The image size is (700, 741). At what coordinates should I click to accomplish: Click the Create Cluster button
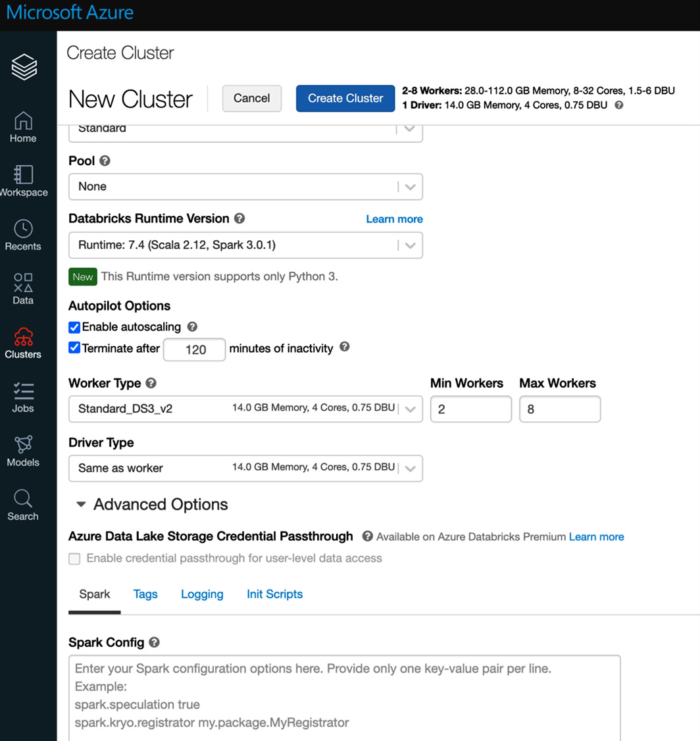click(345, 98)
